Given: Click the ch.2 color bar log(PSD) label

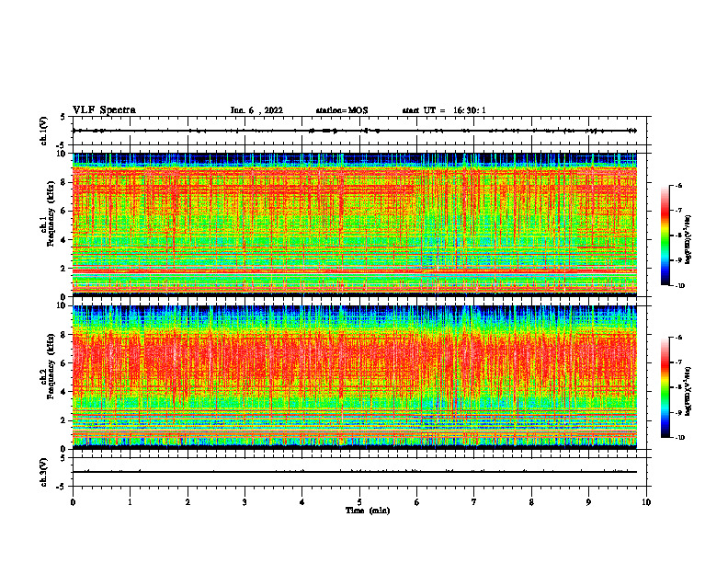Looking at the screenshot, I should (x=688, y=392).
